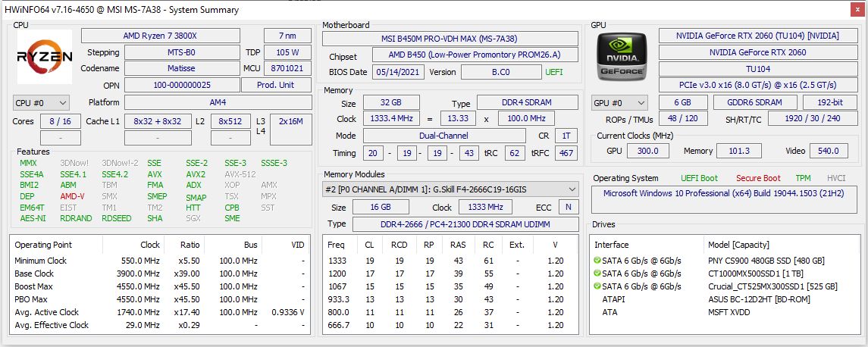Click the MSI B450M PRO-VDH MAX motherboard field

click(x=450, y=38)
